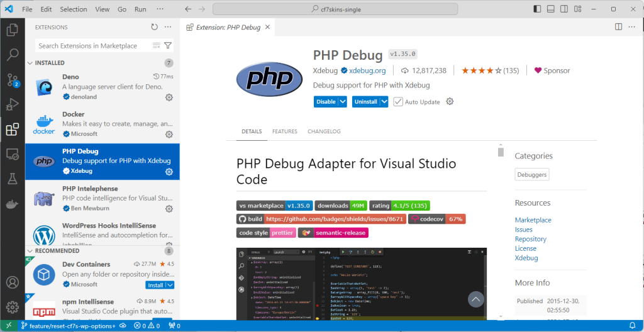This screenshot has width=644, height=332.
Task: Open the Docker view in activity bar
Action: click(x=12, y=204)
